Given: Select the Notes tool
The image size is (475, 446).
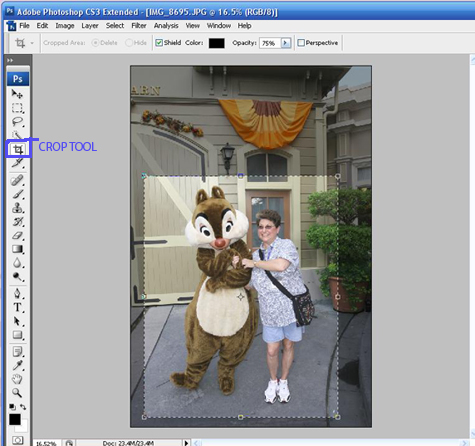Looking at the screenshot, I should tap(17, 352).
